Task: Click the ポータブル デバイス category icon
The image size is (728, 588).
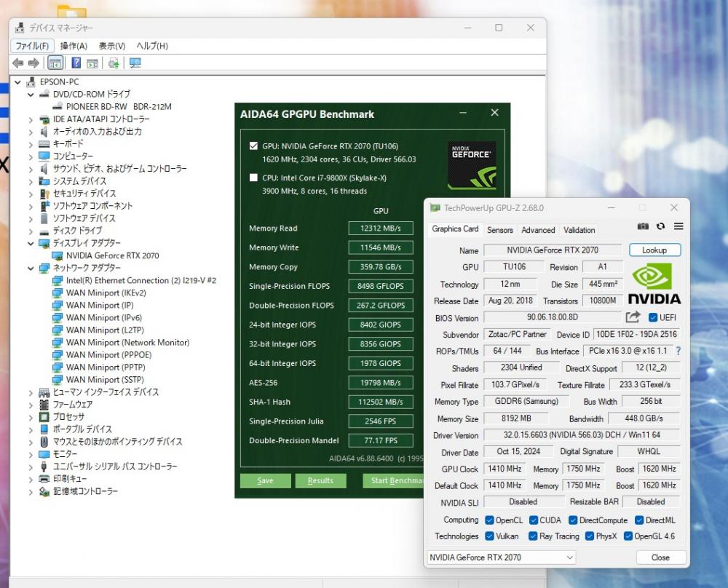Action: pyautogui.click(x=44, y=429)
